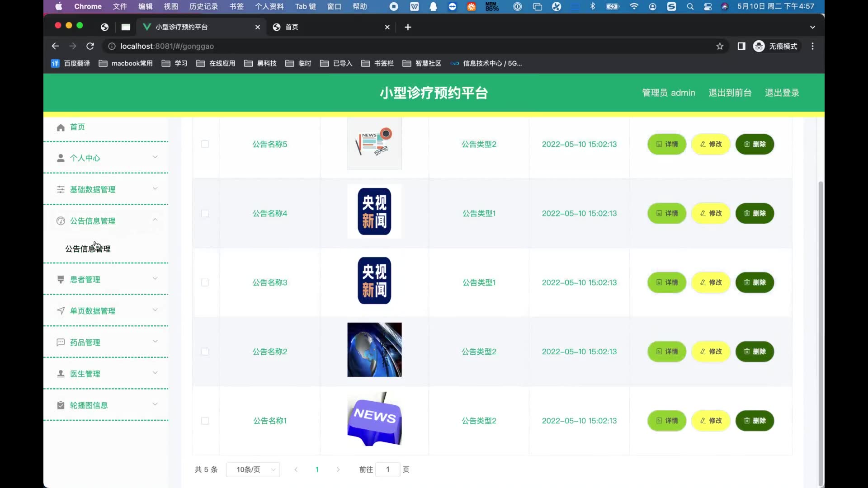Image resolution: width=868 pixels, height=488 pixels.
Task: Bookmark this page with the star icon
Action: 720,46
